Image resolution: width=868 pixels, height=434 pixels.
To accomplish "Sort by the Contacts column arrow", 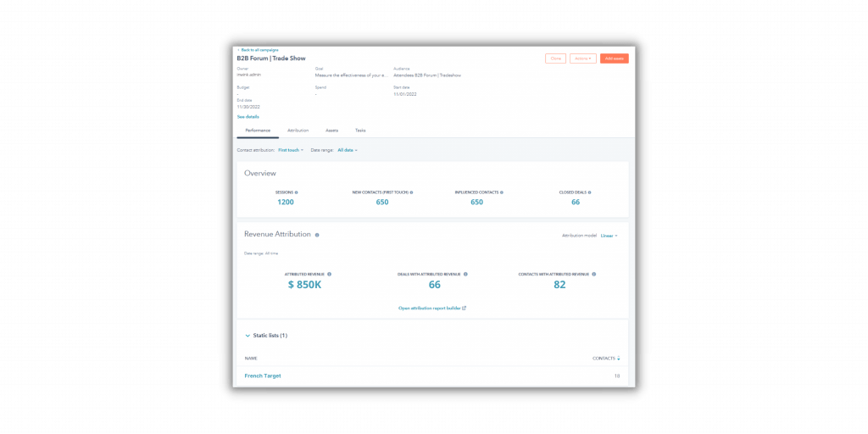I will point(618,359).
